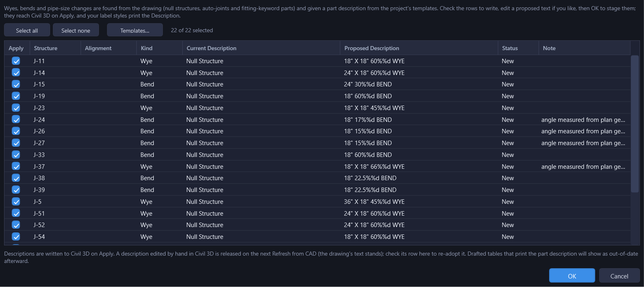Toggle the Apply checkbox for J-37

pyautogui.click(x=16, y=166)
